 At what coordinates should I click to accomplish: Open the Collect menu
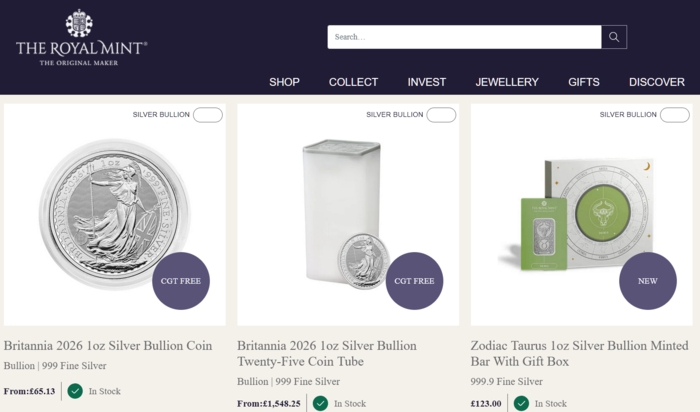[353, 82]
